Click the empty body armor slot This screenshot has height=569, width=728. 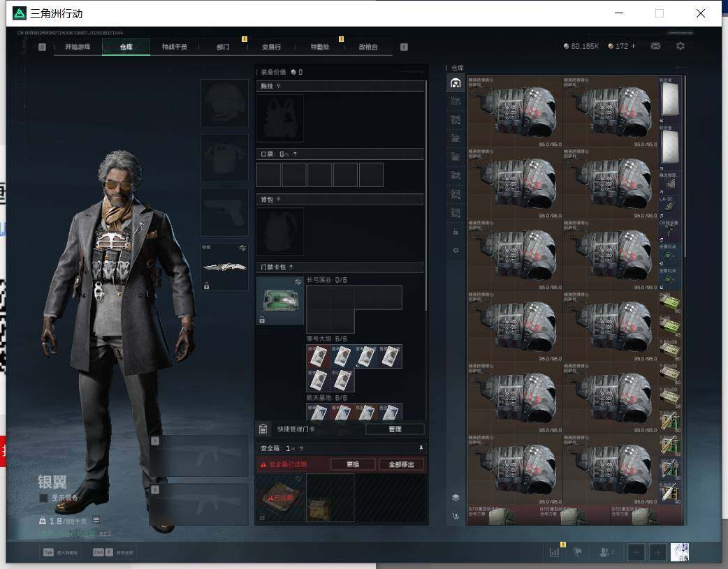[x=224, y=158]
